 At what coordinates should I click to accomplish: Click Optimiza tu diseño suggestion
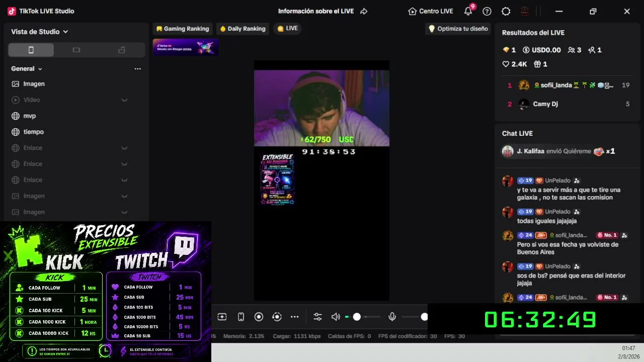(x=458, y=29)
